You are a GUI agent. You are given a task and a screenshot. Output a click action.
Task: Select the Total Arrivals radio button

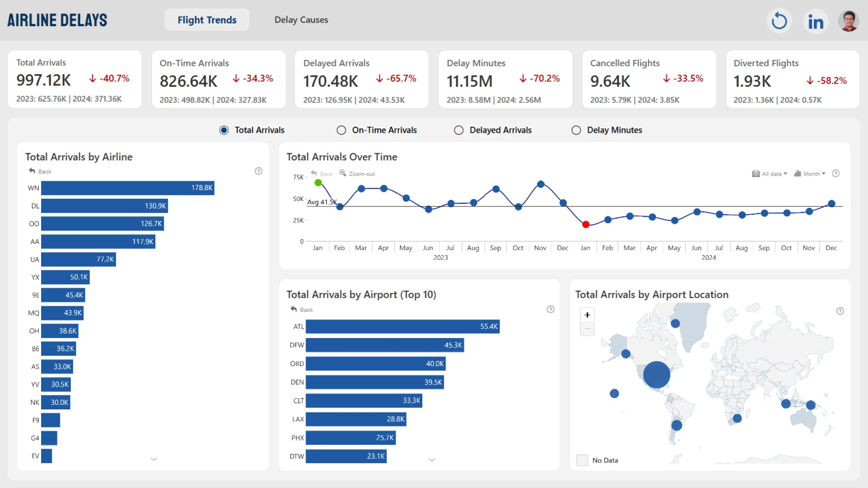coord(224,130)
